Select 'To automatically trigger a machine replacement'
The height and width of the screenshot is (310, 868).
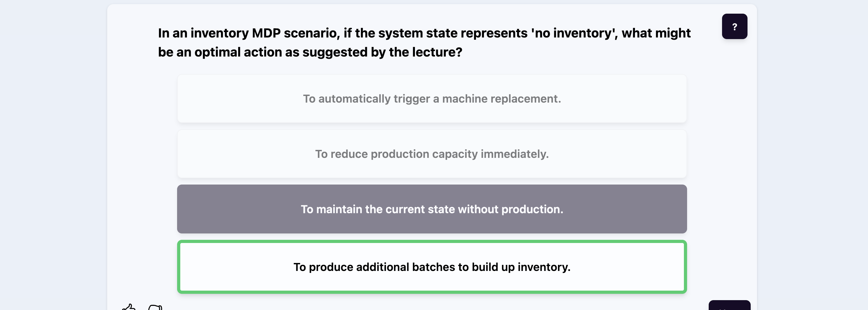(432, 98)
